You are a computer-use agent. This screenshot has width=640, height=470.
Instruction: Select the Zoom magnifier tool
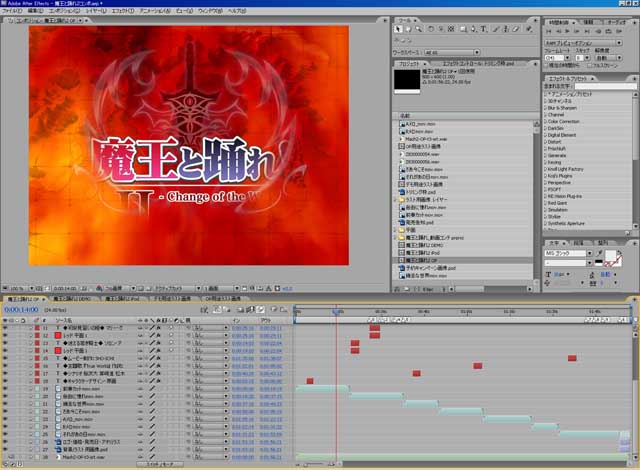418,29
